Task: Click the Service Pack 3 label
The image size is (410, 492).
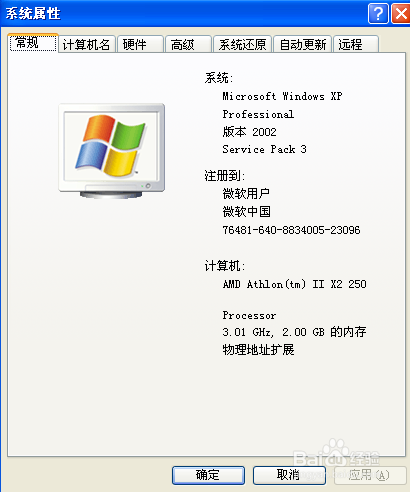Action: tap(264, 149)
